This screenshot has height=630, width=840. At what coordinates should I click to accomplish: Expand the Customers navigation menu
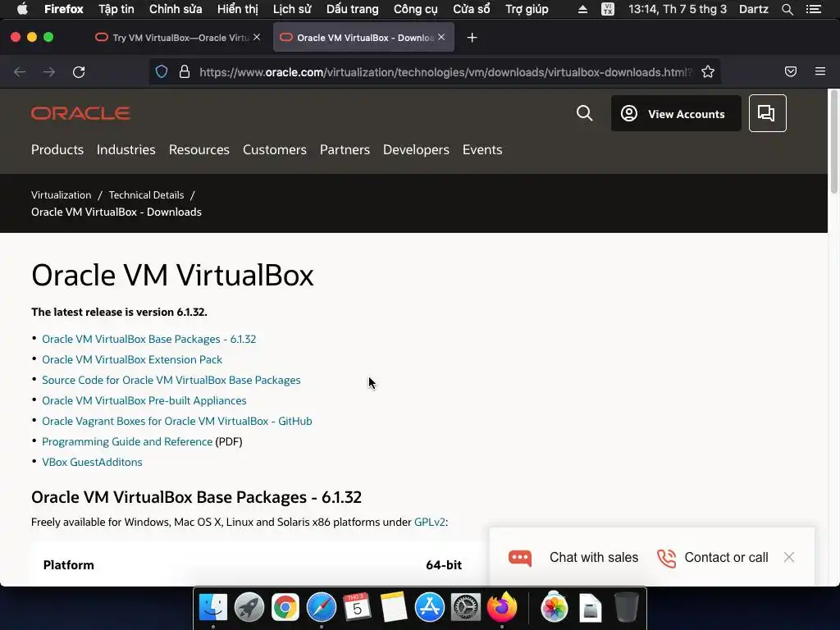tap(275, 149)
